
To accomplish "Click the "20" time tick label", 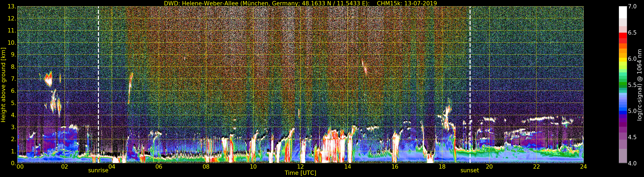I will coord(489,167).
